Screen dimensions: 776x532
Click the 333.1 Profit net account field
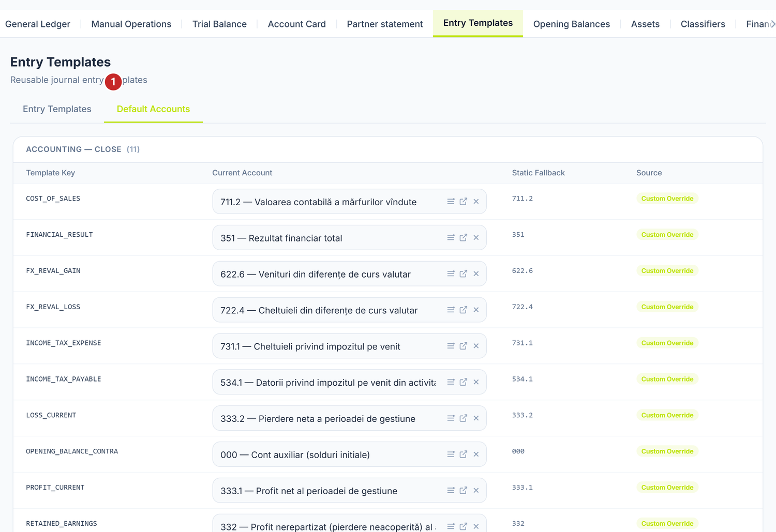click(x=349, y=491)
